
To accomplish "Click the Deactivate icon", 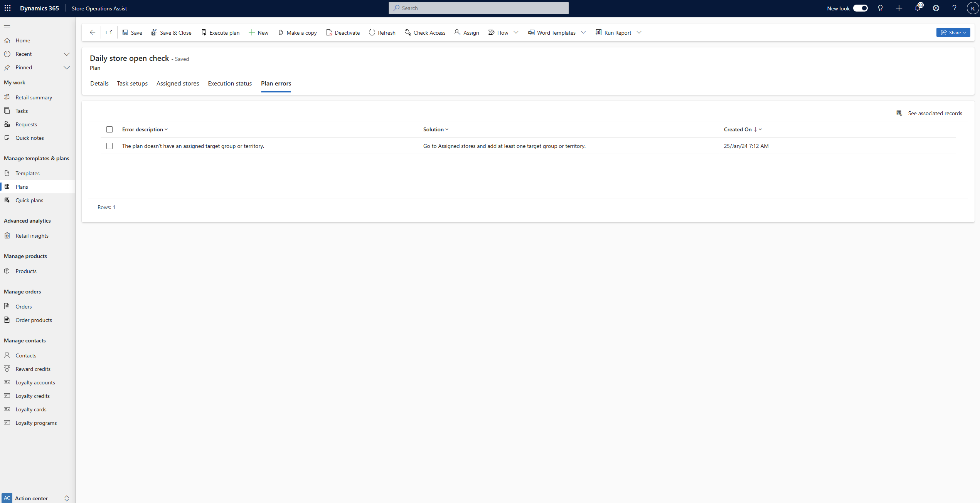I will 328,32.
